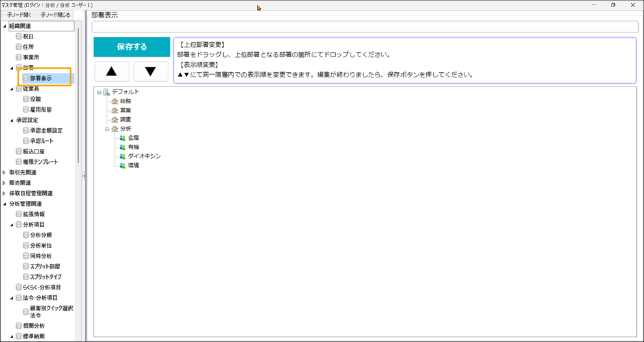The image size is (644, 342).
Task: Select the 顧客別クイック選択法令 tree item
Action: [51, 312]
